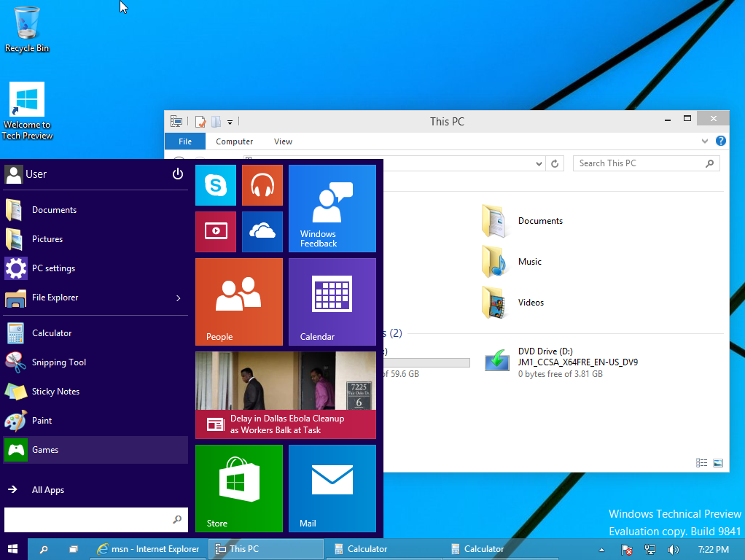The width and height of the screenshot is (745, 560).
Task: Open the Music headphones tile
Action: coord(262,185)
